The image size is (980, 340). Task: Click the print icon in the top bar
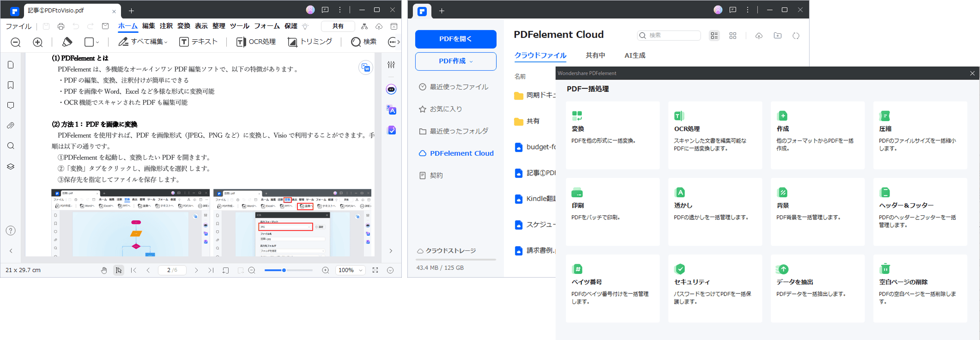tap(61, 26)
